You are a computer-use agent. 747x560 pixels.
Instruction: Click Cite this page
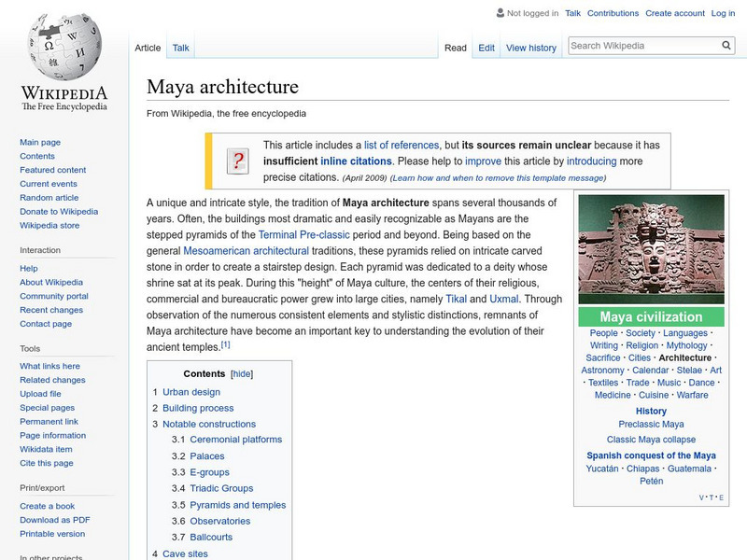[x=46, y=462]
